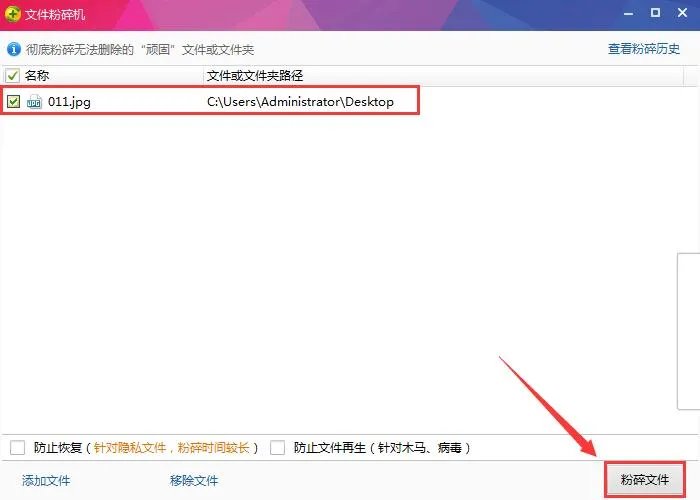Screen dimensions: 700x500
Task: Click 移除文件 to remove selected file
Action: click(x=194, y=480)
